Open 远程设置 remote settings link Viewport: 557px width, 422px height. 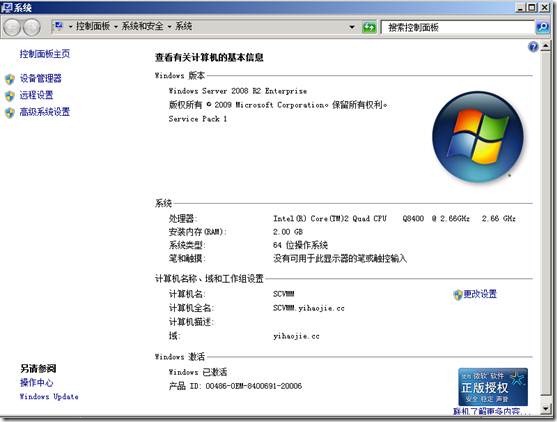pos(36,95)
